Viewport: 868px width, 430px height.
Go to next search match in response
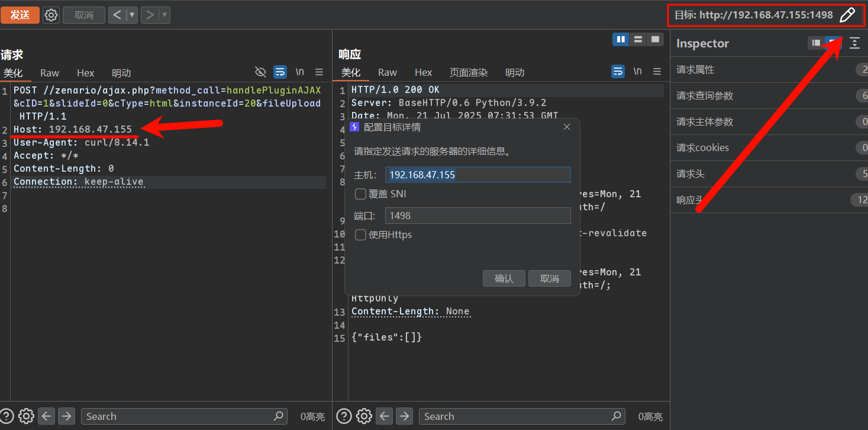(x=404, y=416)
